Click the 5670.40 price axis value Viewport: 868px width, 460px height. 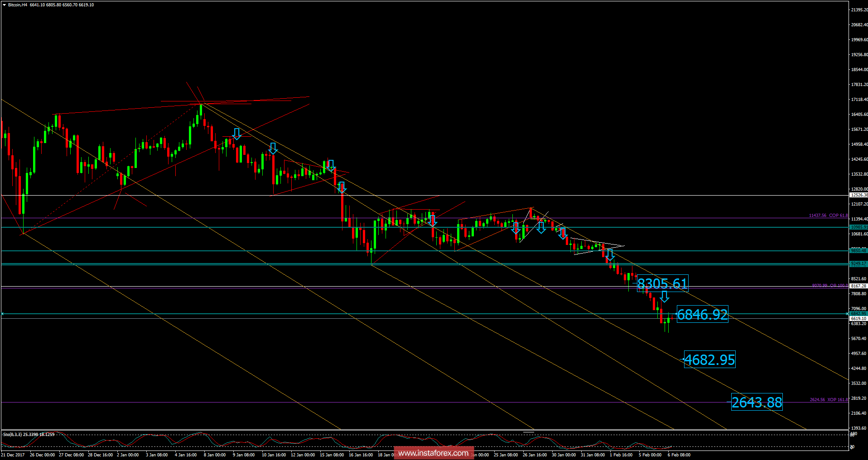[x=859, y=338]
